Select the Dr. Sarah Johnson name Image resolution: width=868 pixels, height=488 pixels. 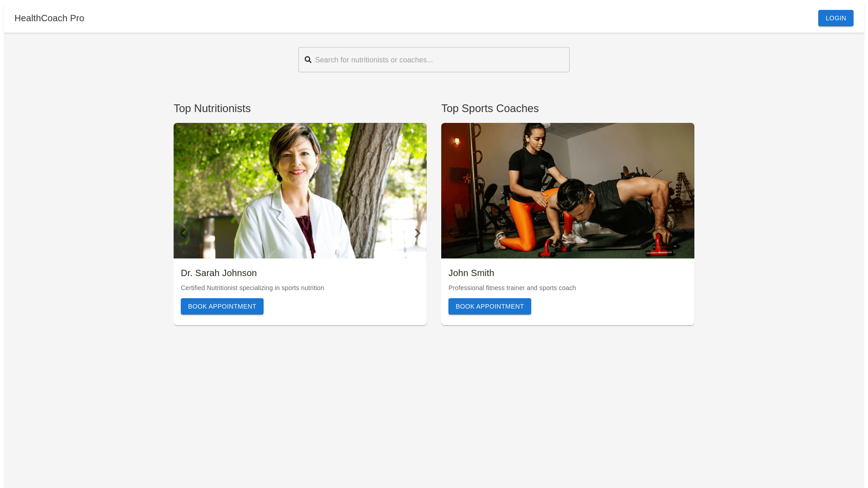point(219,273)
